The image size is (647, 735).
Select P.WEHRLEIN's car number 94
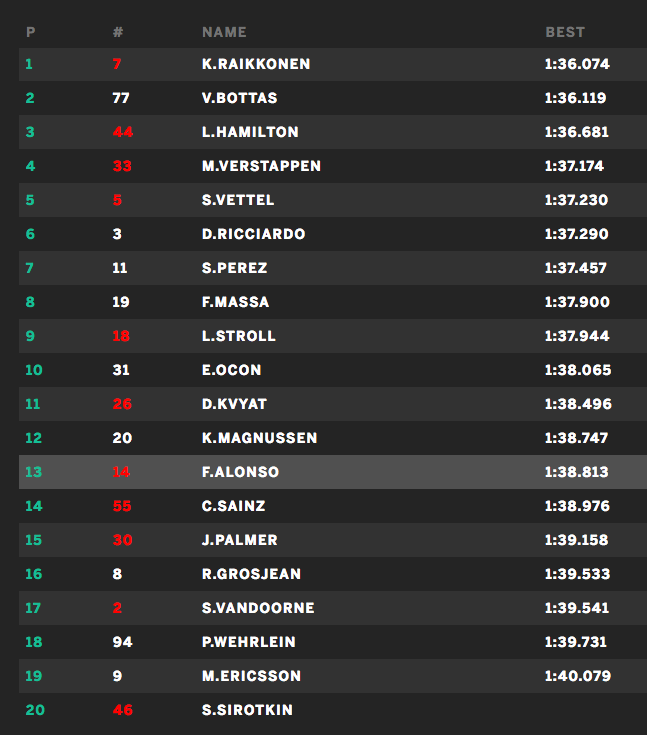(x=122, y=642)
